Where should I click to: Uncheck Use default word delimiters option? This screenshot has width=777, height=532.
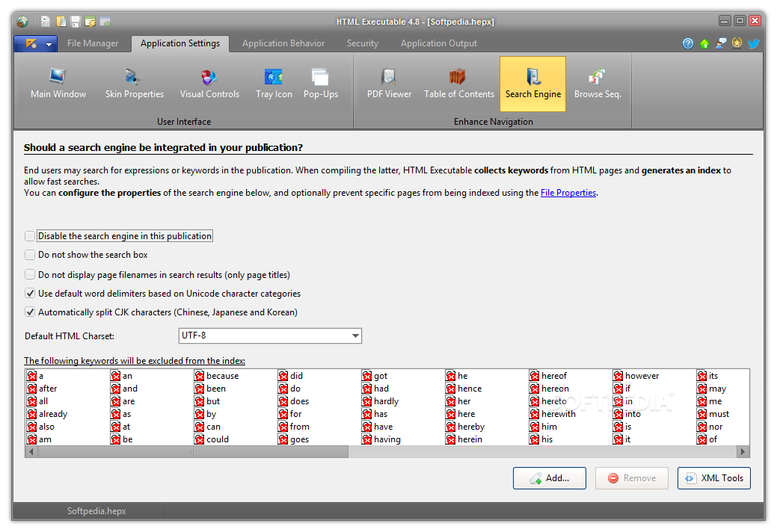click(30, 294)
